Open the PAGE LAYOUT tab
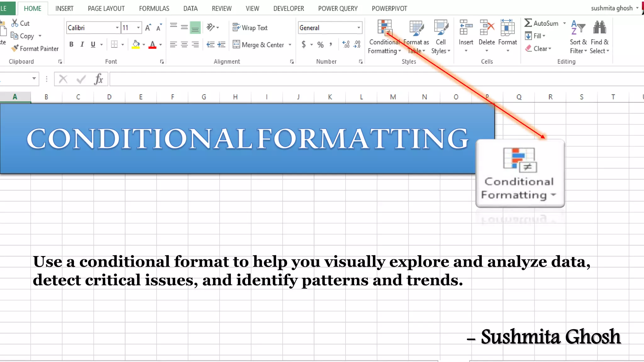 (x=106, y=8)
